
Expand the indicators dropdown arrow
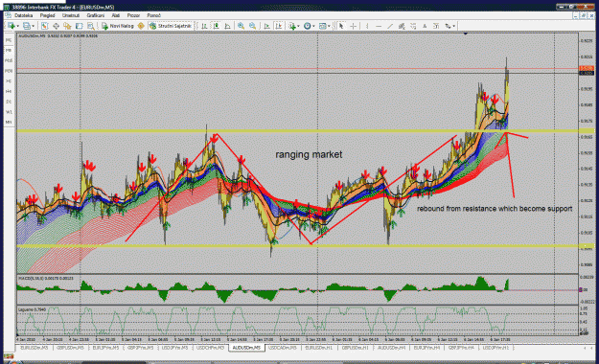(298, 26)
